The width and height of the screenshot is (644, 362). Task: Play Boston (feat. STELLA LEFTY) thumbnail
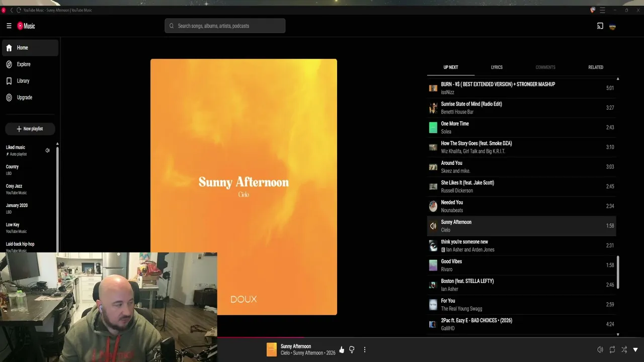[433, 285]
